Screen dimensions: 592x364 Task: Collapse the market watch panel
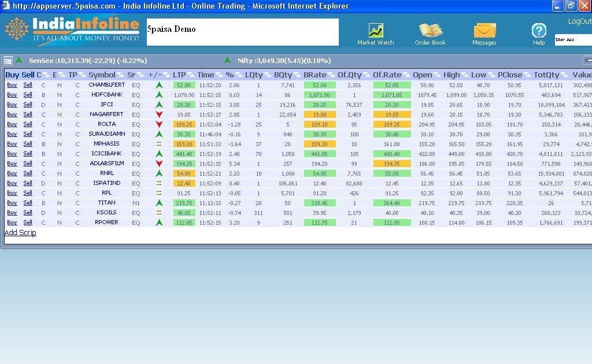tap(588, 60)
